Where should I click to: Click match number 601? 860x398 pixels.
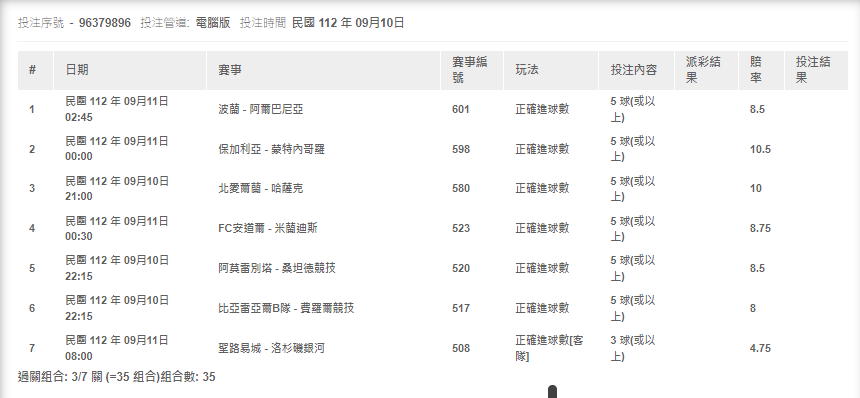click(461, 110)
